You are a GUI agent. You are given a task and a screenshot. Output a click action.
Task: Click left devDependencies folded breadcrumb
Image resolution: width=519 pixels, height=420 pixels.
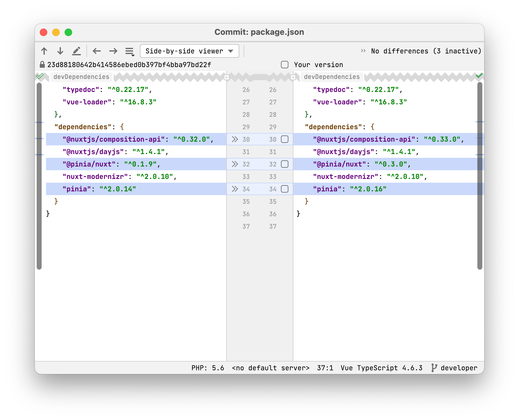pos(81,77)
